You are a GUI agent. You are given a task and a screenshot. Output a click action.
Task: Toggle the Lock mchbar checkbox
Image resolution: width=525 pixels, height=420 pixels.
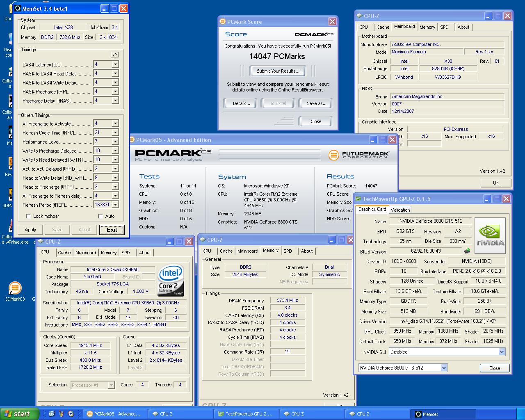28,216
